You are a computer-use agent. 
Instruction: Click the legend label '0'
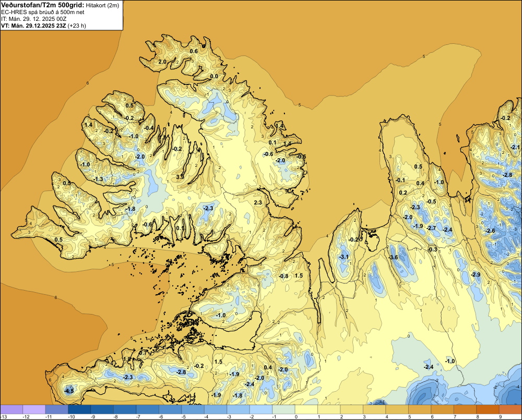(296, 417)
